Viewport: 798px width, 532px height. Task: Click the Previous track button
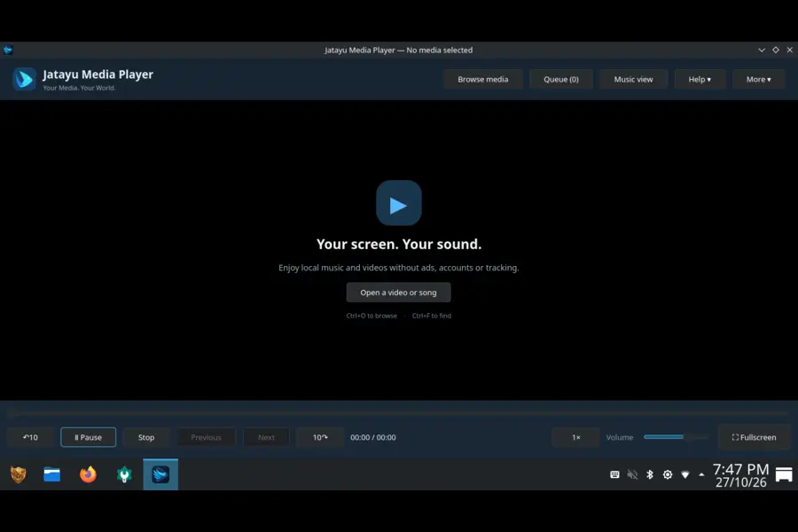click(x=206, y=437)
